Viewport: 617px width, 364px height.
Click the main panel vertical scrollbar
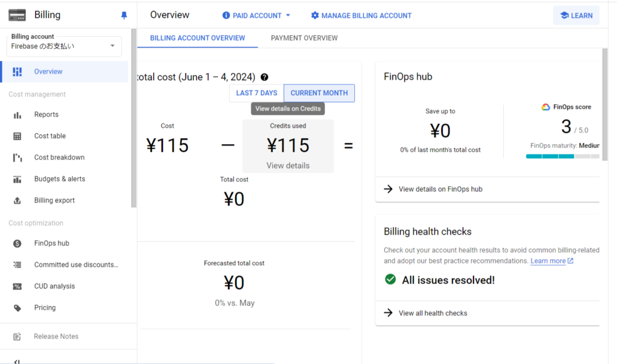pyautogui.click(x=605, y=104)
